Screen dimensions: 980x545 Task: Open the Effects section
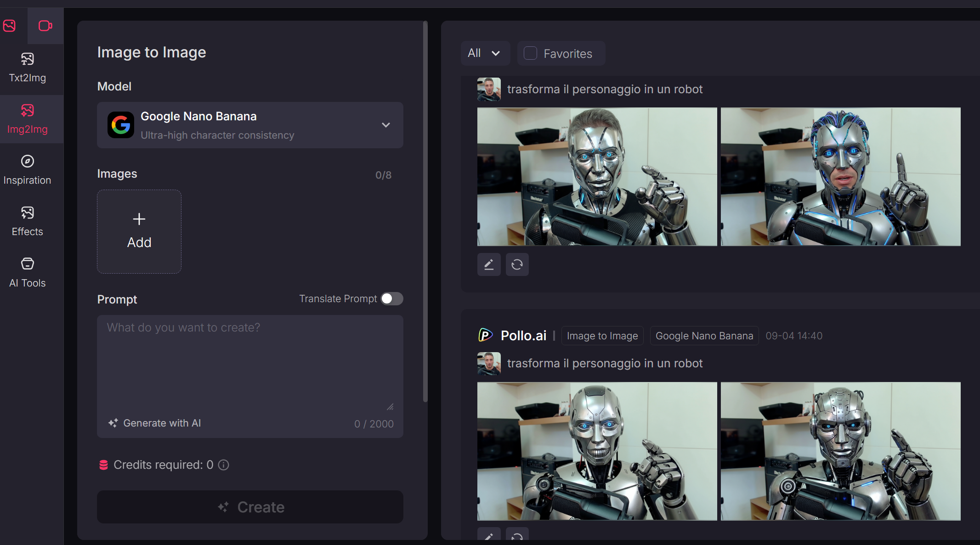point(27,222)
